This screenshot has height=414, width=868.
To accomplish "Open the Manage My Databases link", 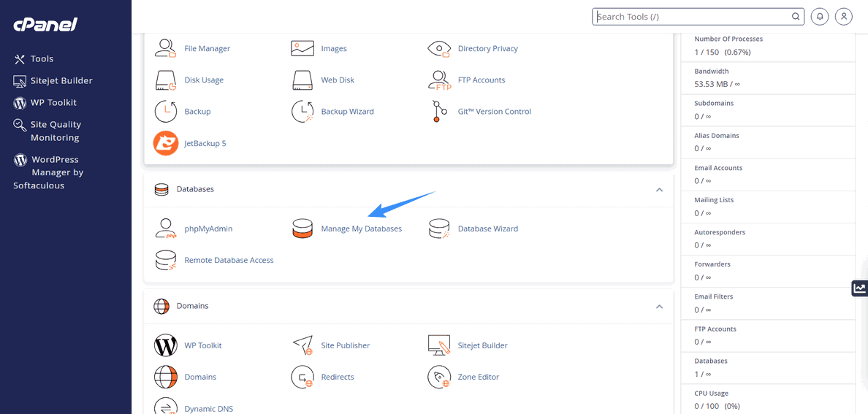I will coord(362,229).
